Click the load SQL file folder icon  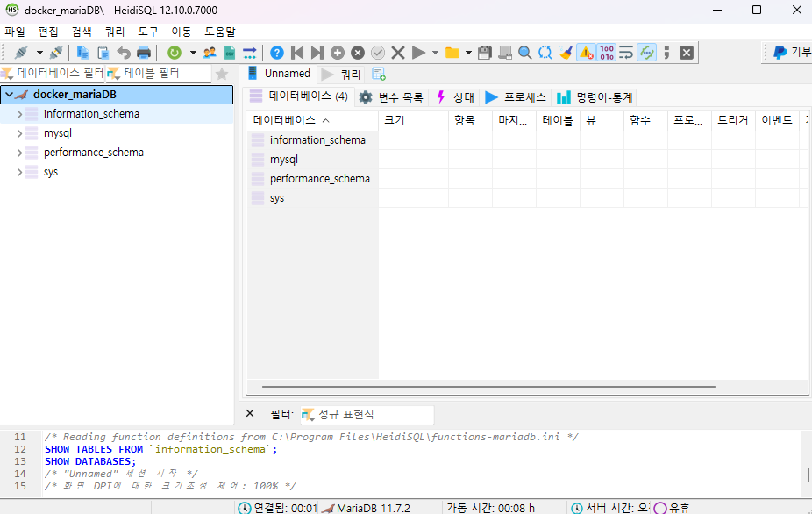pyautogui.click(x=452, y=53)
